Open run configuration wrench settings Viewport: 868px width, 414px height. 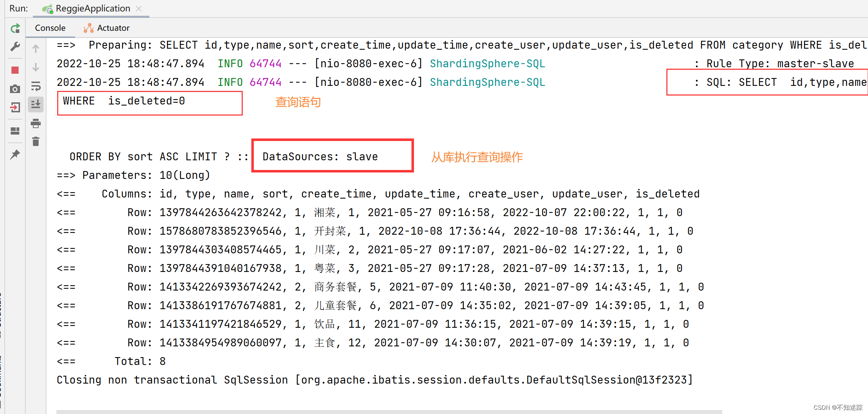click(15, 47)
